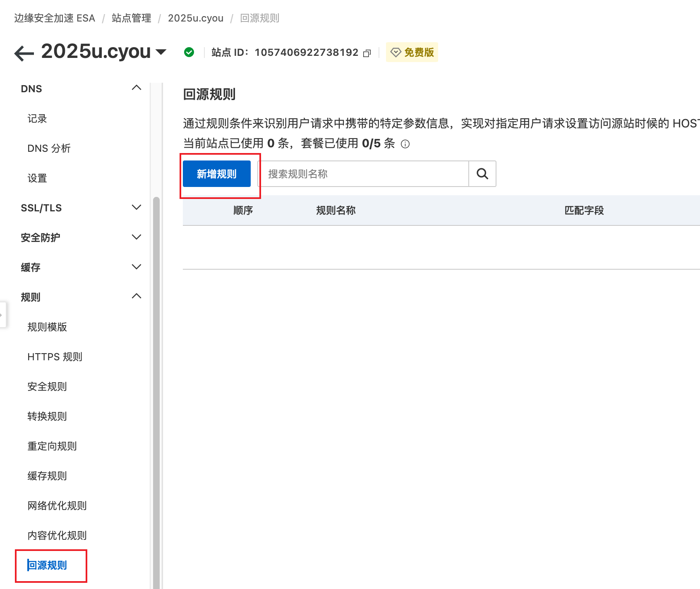This screenshot has height=589, width=700.
Task: Click the 新增规则 button
Action: [216, 174]
